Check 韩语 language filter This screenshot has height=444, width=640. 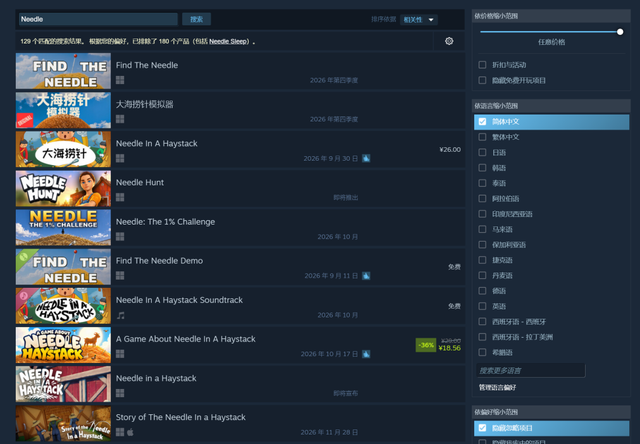[x=482, y=168]
